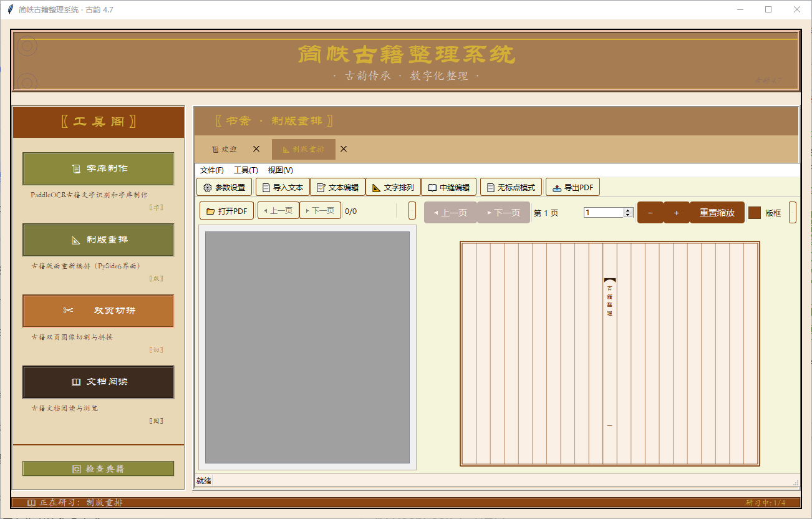Click the 重置缩放 reset zoom button

tap(717, 213)
